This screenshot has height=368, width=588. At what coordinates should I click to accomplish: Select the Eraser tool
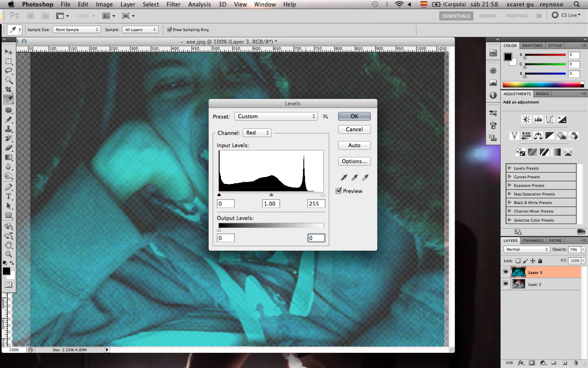pyautogui.click(x=9, y=148)
